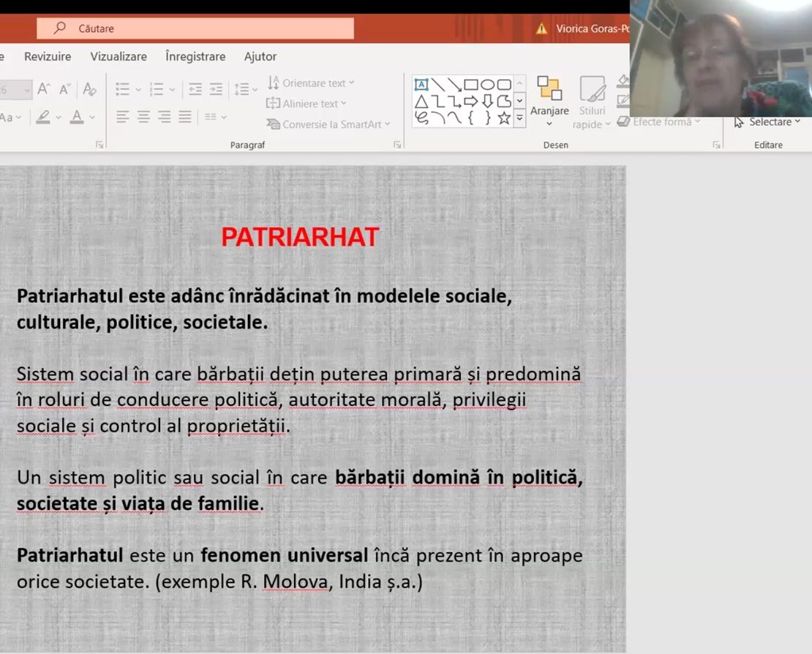Click the Căutare search box
Screen dimensions: 812x654
click(x=195, y=29)
